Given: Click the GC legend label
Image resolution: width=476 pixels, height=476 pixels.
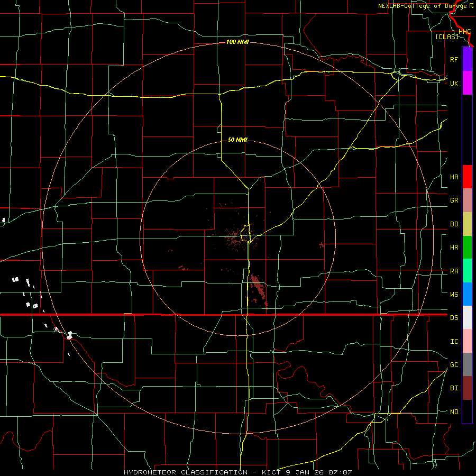Looking at the screenshot, I should click(x=454, y=365).
